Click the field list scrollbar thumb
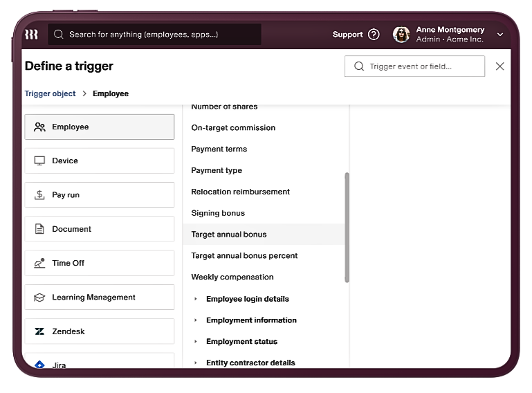 (x=347, y=228)
